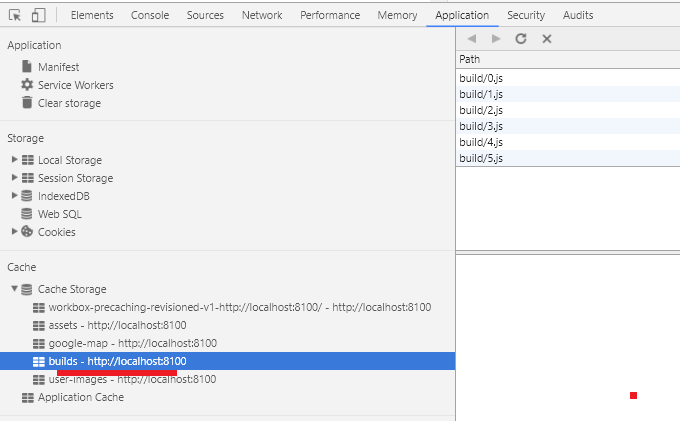
Task: Click the next page arrow icon
Action: [496, 39]
